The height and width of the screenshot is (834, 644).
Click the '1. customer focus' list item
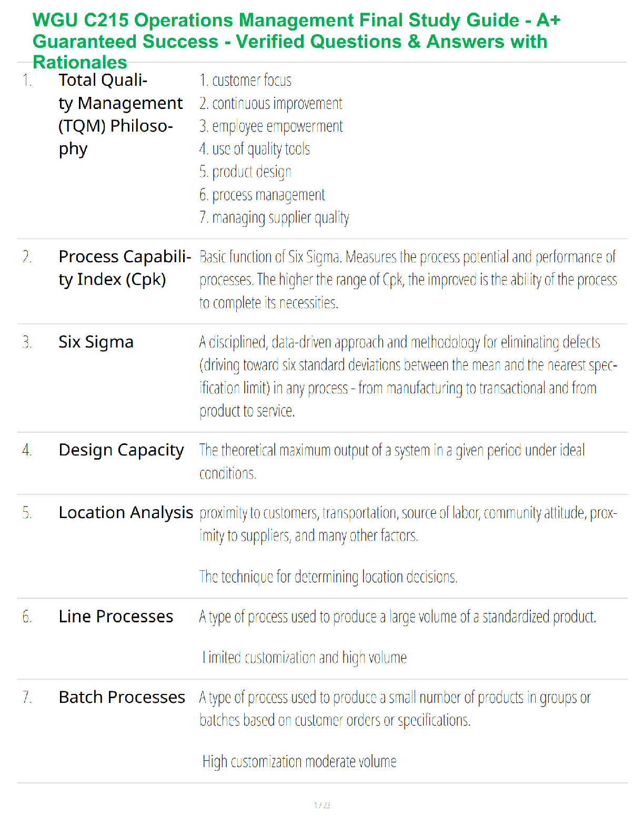pyautogui.click(x=245, y=81)
